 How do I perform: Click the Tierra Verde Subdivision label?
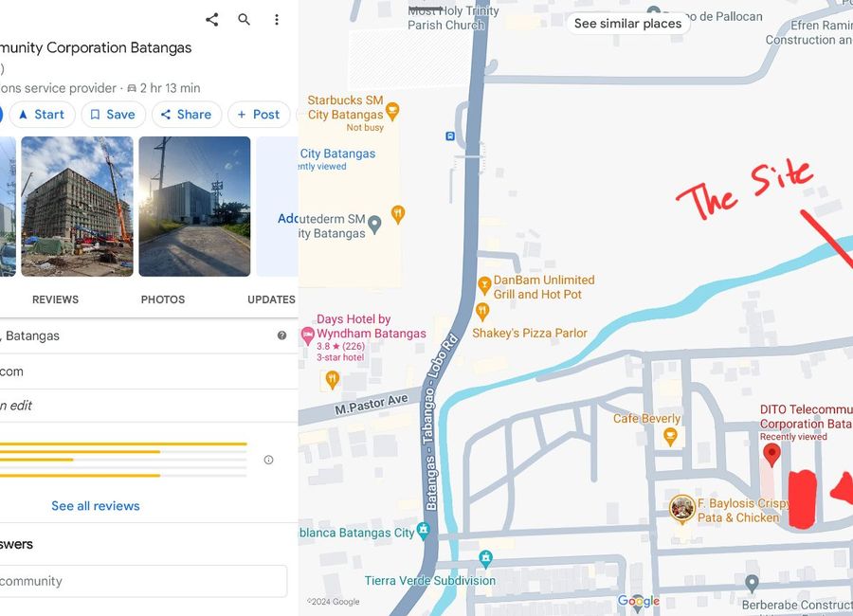[429, 581]
